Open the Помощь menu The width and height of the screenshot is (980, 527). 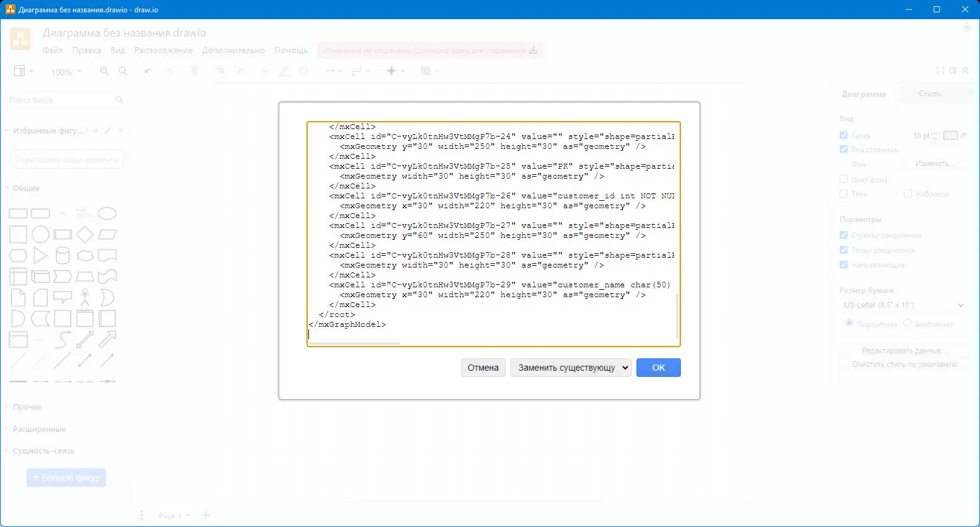click(x=291, y=51)
